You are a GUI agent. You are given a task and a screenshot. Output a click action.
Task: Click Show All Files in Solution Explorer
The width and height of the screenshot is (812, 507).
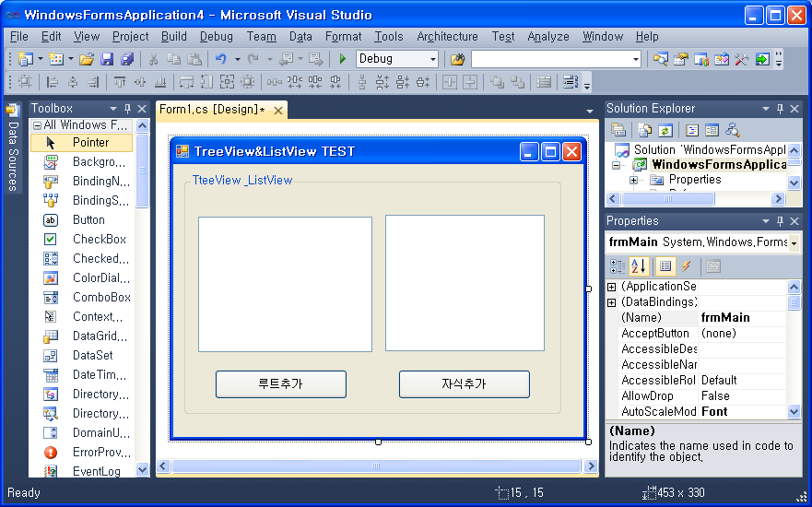(645, 129)
